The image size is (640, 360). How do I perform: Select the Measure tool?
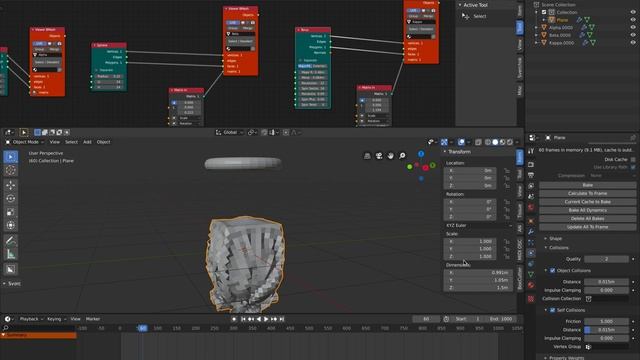pyautogui.click(x=11, y=254)
